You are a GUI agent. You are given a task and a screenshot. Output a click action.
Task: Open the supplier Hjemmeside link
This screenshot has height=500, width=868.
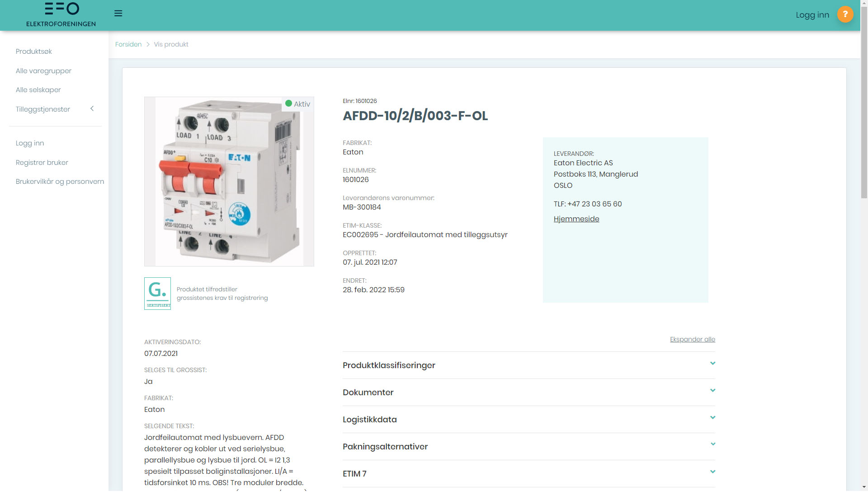pyautogui.click(x=576, y=219)
